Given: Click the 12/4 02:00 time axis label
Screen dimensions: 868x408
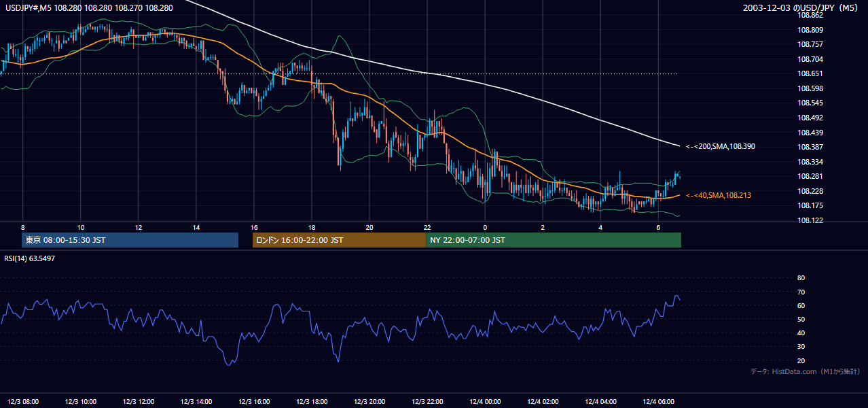Looking at the screenshot, I should point(543,401).
